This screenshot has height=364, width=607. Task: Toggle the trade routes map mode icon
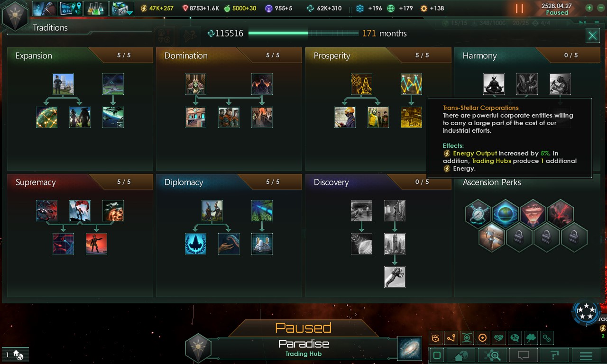pos(451,338)
